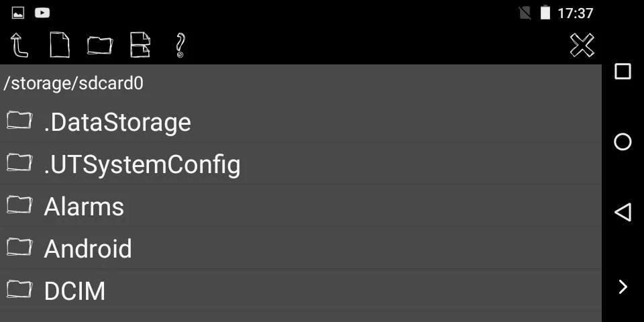The image size is (644, 322).
Task: Open the Android folder
Action: [88, 249]
